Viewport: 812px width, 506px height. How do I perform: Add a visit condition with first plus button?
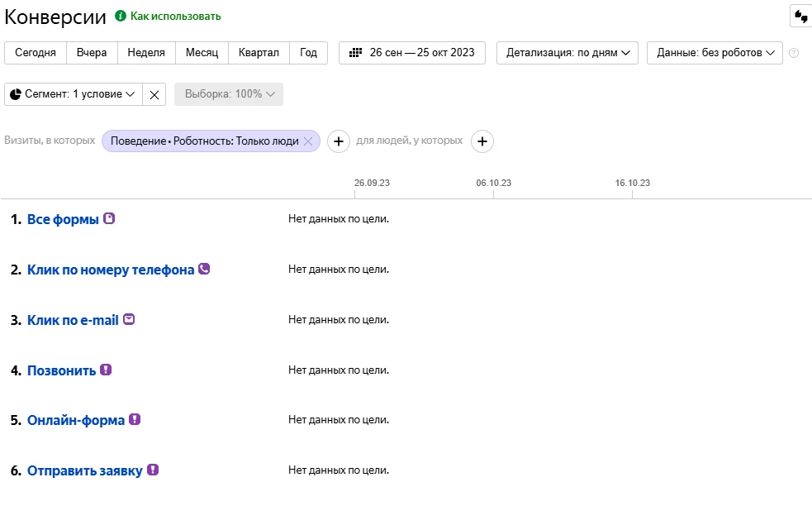click(339, 141)
